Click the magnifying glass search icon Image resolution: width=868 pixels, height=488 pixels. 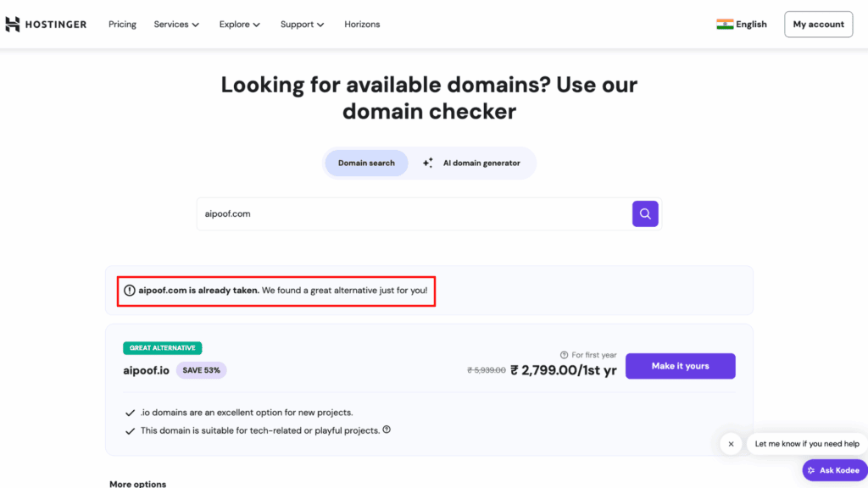(x=645, y=213)
